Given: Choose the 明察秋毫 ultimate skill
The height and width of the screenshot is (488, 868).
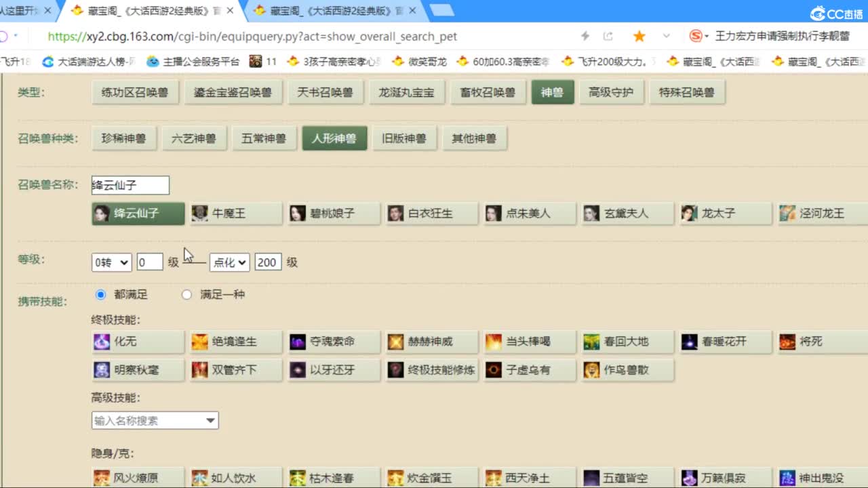Looking at the screenshot, I should click(x=138, y=370).
